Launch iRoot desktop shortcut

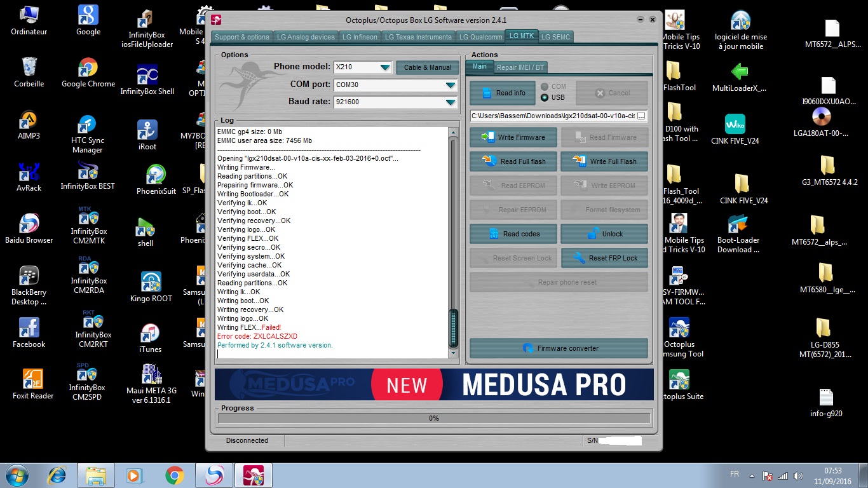[x=147, y=135]
